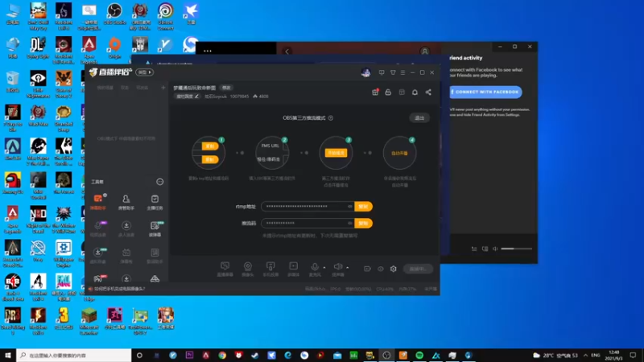
Task: Click the record camera icon near the settings gear
Action: (x=367, y=269)
